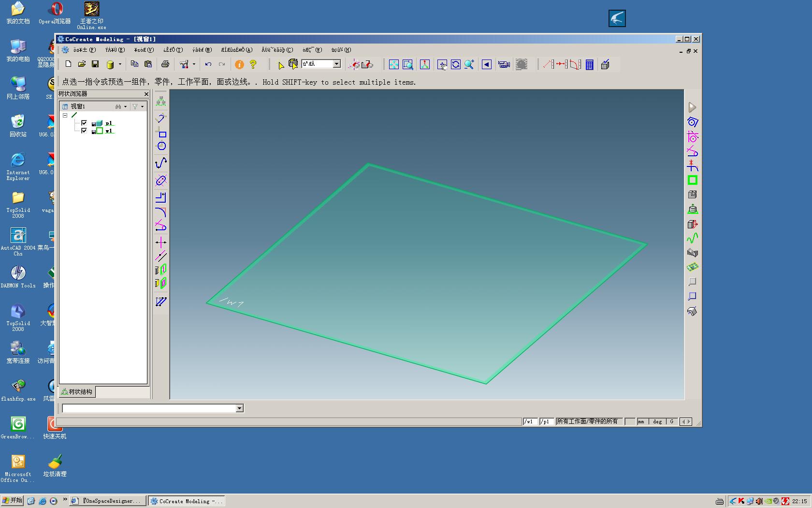Click the yellow cylinder part icon
Viewport: 812px width, 508px height.
tap(110, 64)
